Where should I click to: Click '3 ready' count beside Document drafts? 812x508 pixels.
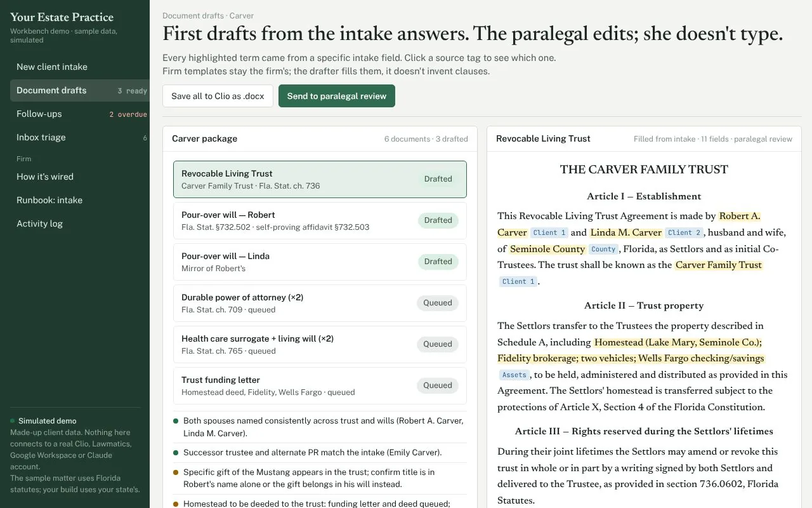[x=132, y=91]
